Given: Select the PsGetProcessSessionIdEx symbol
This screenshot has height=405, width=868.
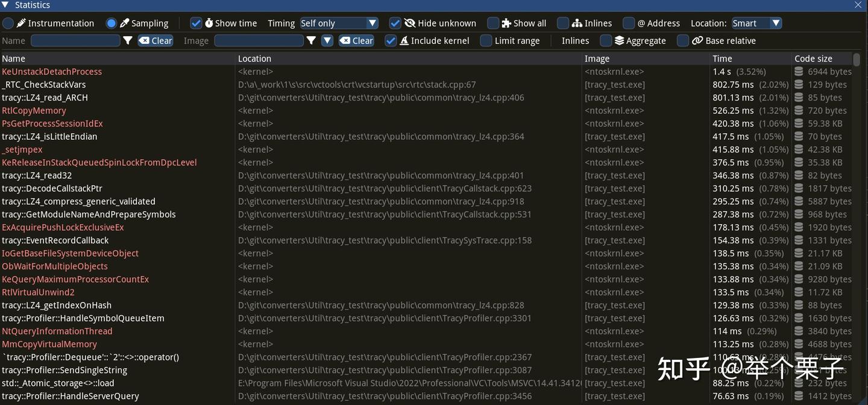Looking at the screenshot, I should [52, 124].
